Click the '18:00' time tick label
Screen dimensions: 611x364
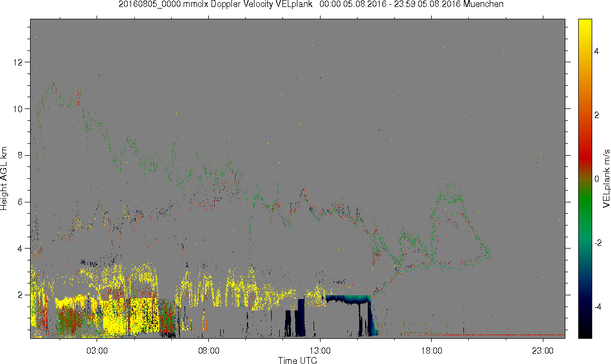431,351
